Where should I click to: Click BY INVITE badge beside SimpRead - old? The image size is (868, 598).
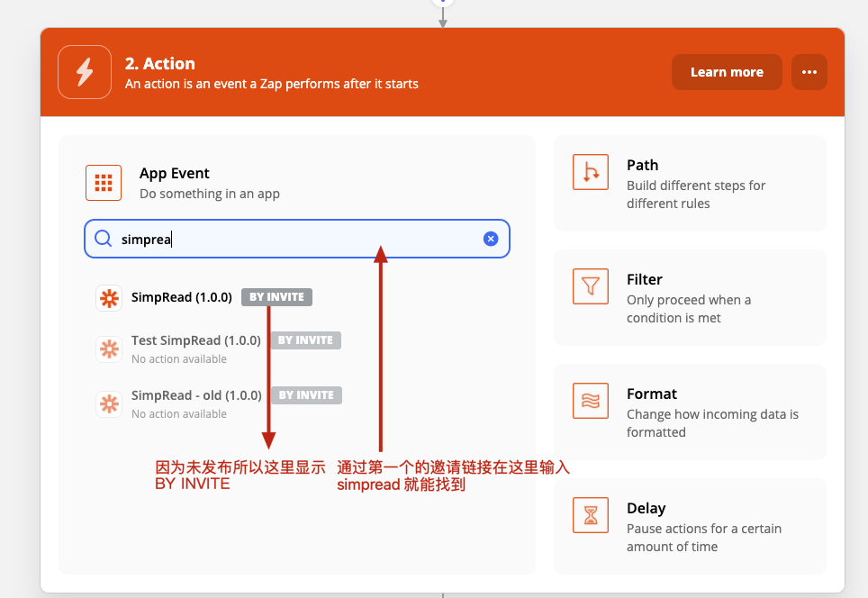pyautogui.click(x=306, y=395)
